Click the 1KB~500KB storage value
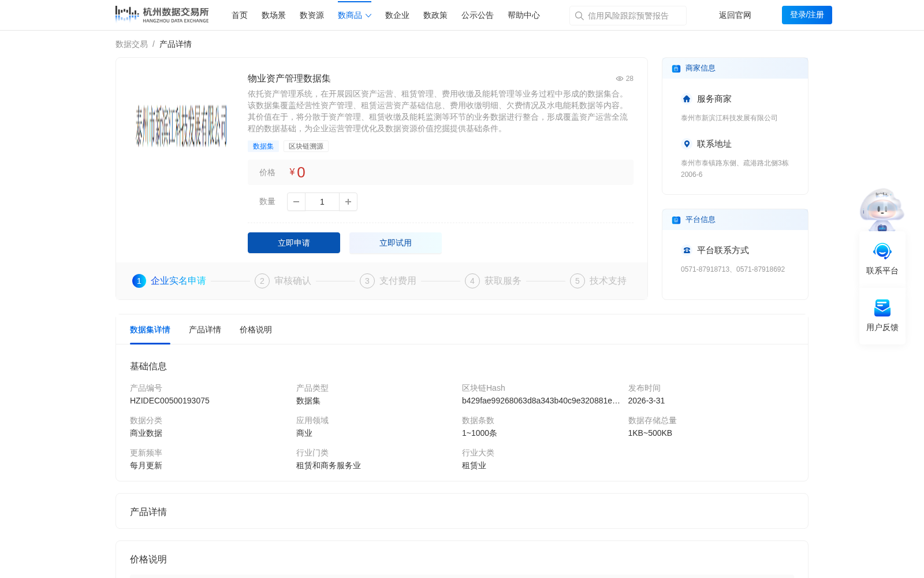 (650, 433)
